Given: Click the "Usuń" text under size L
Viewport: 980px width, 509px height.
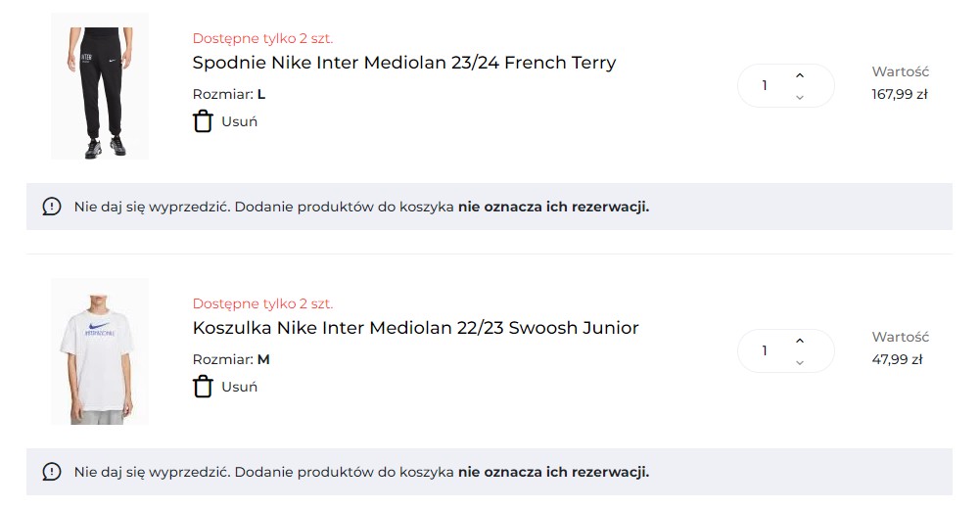Looking at the screenshot, I should [x=240, y=121].
